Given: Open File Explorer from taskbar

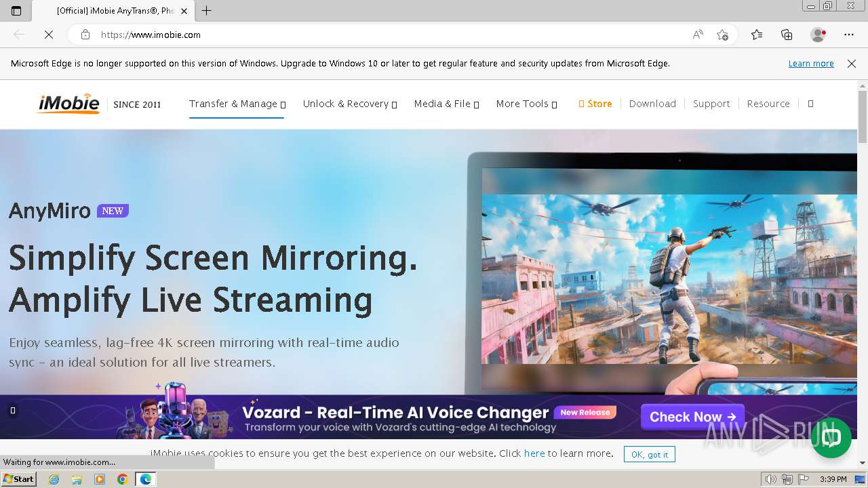Looking at the screenshot, I should tap(77, 479).
